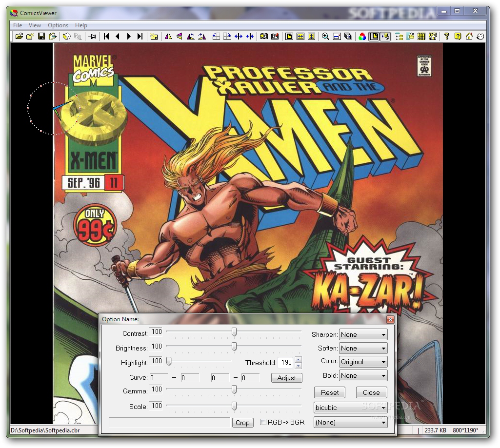This screenshot has height=448, width=500.
Task: Click the Contrast slider handle
Action: click(234, 331)
